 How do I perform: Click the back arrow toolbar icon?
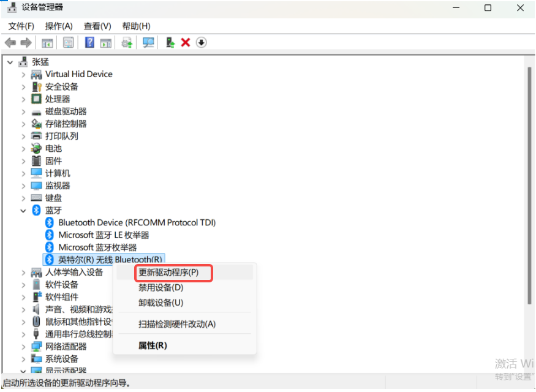pos(10,42)
